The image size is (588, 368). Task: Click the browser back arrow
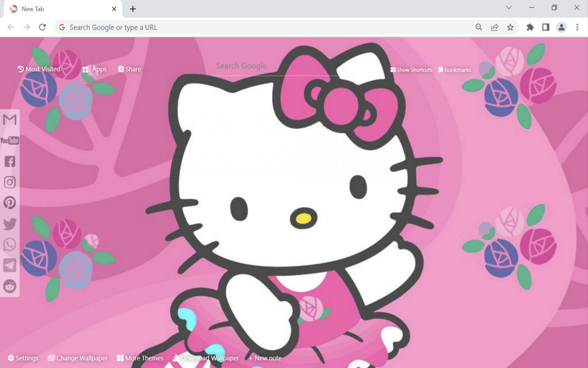11,27
